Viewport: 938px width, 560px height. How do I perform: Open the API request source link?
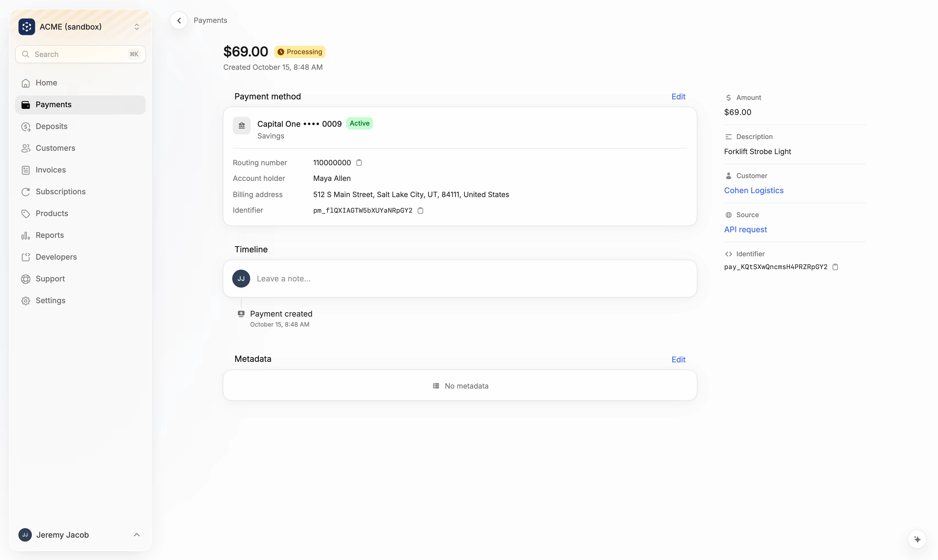coord(745,229)
